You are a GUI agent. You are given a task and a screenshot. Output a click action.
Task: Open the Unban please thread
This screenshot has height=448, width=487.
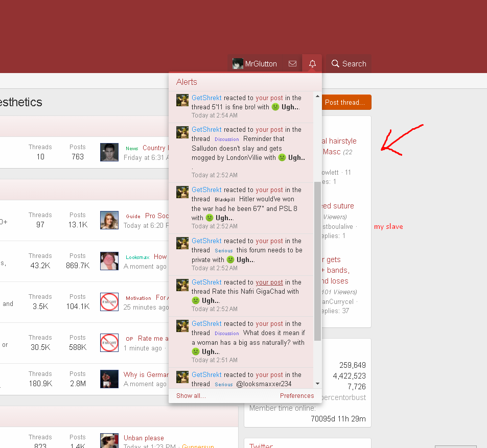point(144,438)
